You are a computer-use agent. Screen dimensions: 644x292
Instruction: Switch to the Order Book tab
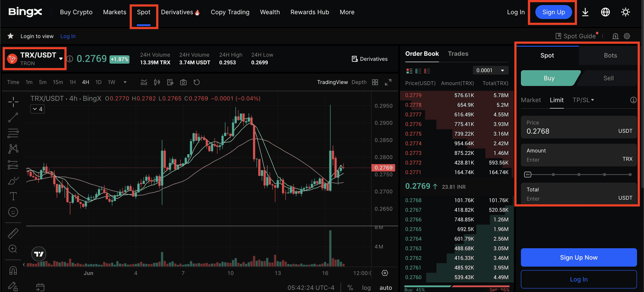[x=422, y=54]
